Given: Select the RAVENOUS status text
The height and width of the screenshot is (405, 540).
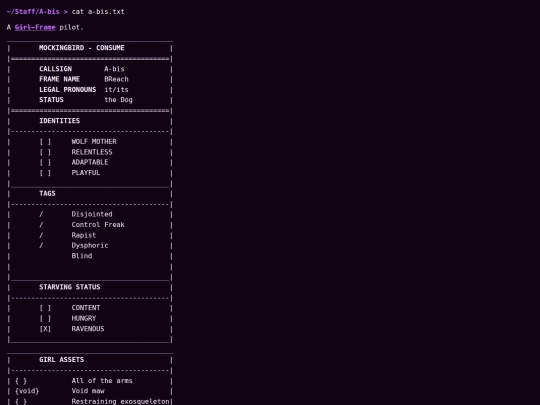Looking at the screenshot, I should [x=88, y=329].
